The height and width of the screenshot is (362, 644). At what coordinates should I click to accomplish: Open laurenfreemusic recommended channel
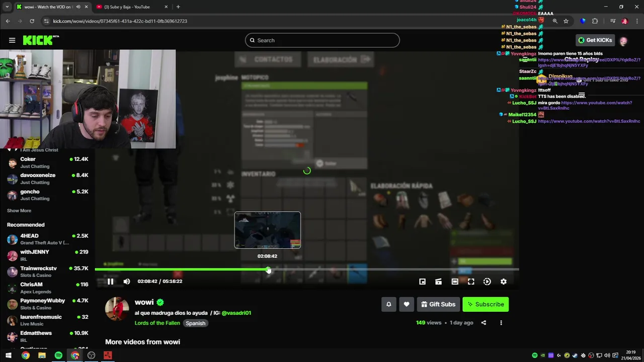click(48, 320)
